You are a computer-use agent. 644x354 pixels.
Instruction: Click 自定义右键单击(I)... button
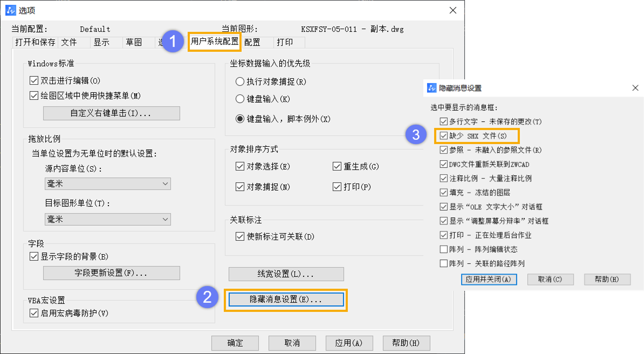click(111, 113)
